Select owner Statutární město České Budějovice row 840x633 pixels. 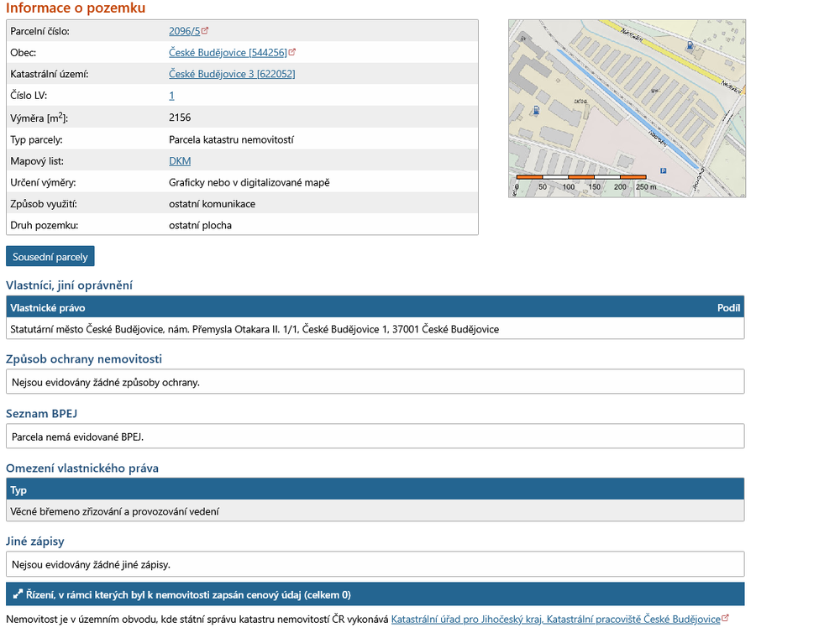(x=375, y=329)
